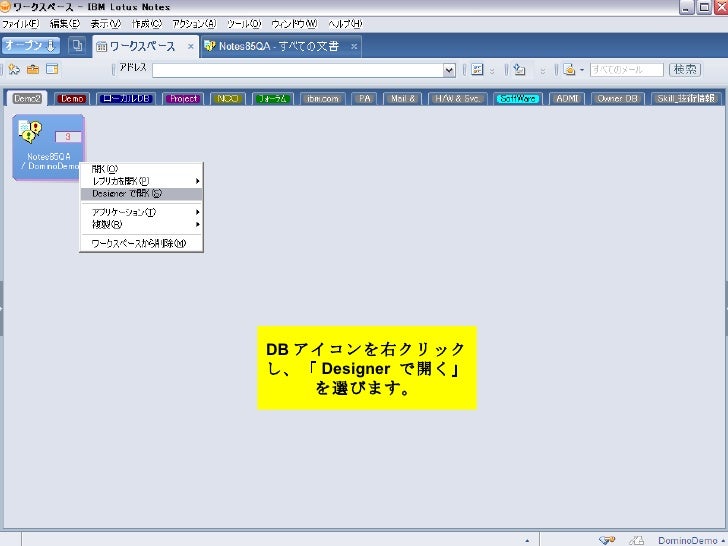Click the briefcase toolbar icon
This screenshot has width=728, height=546.
point(33,69)
